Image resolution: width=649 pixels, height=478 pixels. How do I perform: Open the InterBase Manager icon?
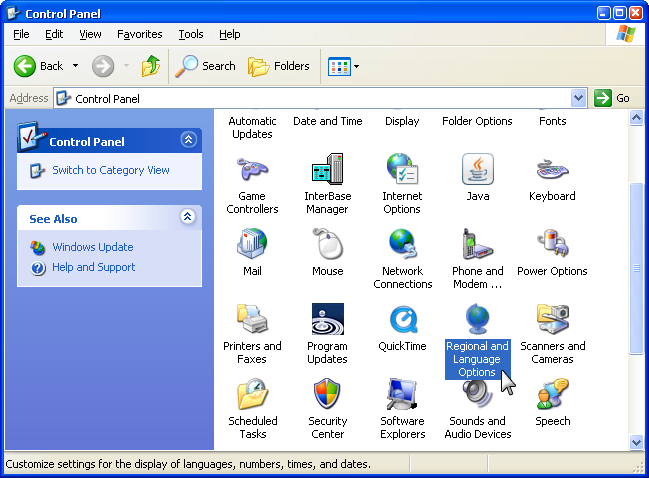327,168
